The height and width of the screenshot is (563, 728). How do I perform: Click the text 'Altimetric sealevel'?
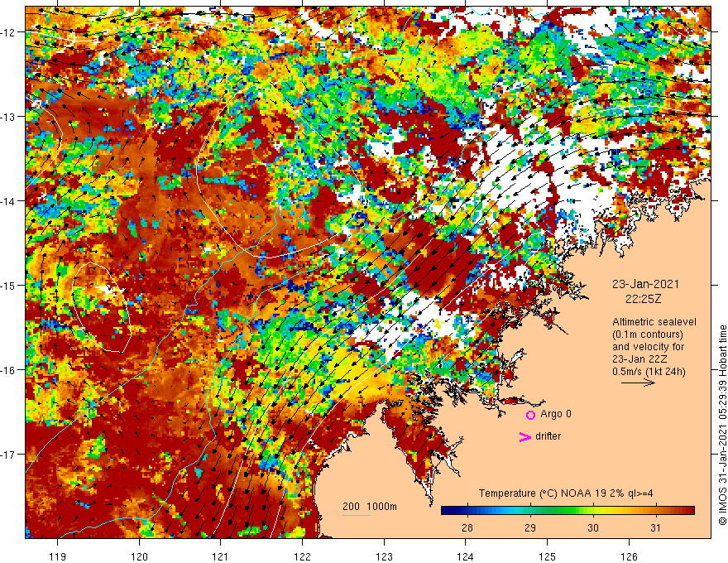click(x=654, y=322)
